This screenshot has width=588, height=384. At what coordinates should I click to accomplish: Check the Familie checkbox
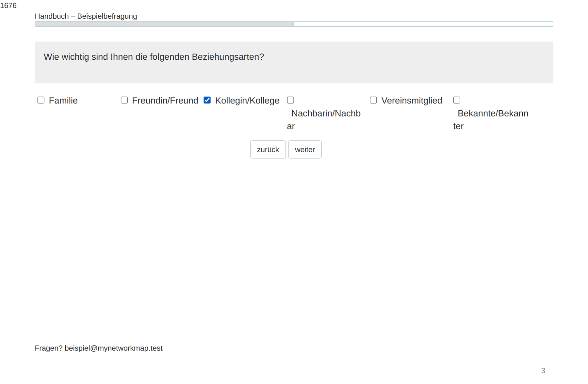tap(41, 100)
